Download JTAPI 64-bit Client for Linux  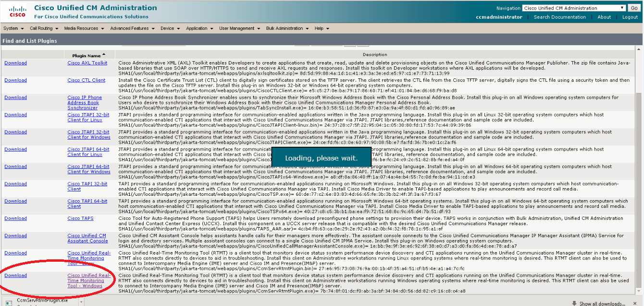coord(15,150)
